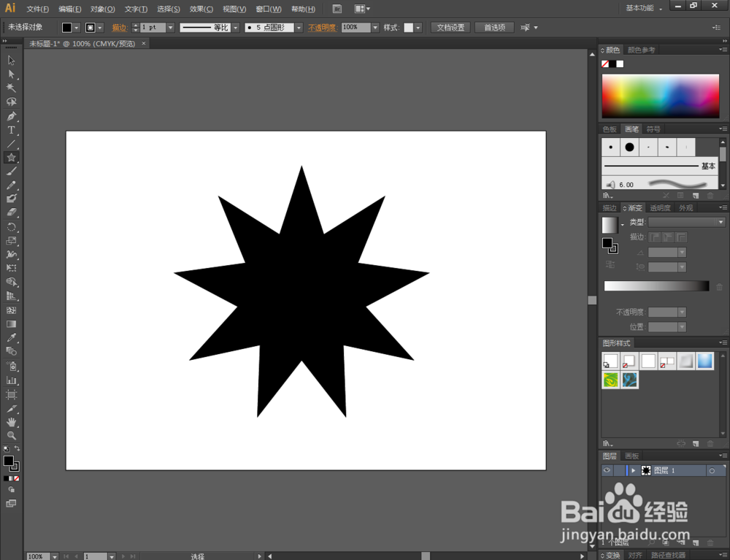Viewport: 730px width, 560px height.
Task: Click the 描边 stroke link in control bar
Action: point(119,28)
